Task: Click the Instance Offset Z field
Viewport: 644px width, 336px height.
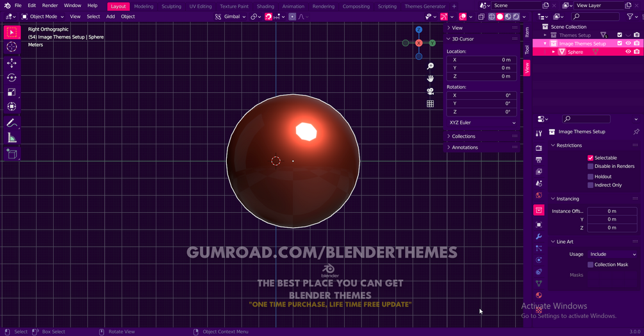Action: point(612,228)
